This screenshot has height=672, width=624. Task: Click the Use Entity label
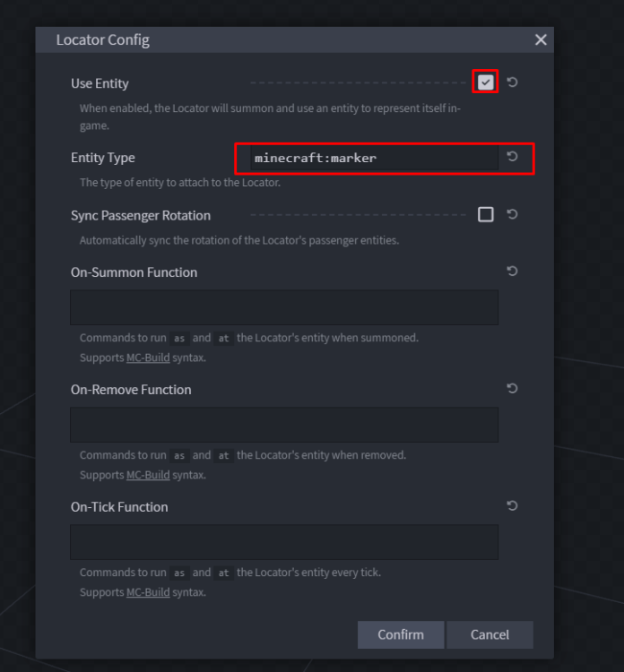tap(100, 83)
